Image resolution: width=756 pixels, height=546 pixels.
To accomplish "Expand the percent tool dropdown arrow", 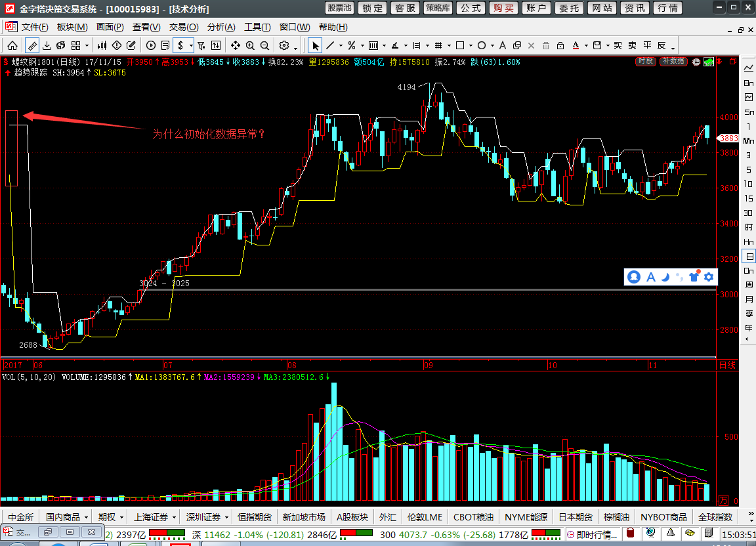I will (362, 46).
